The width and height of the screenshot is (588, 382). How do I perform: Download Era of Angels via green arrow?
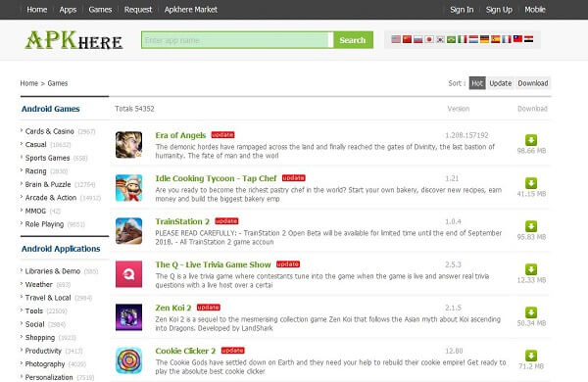(531, 140)
